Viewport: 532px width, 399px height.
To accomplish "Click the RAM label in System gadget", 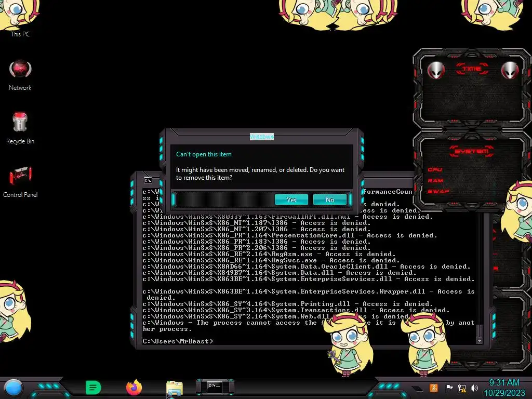I will click(435, 180).
